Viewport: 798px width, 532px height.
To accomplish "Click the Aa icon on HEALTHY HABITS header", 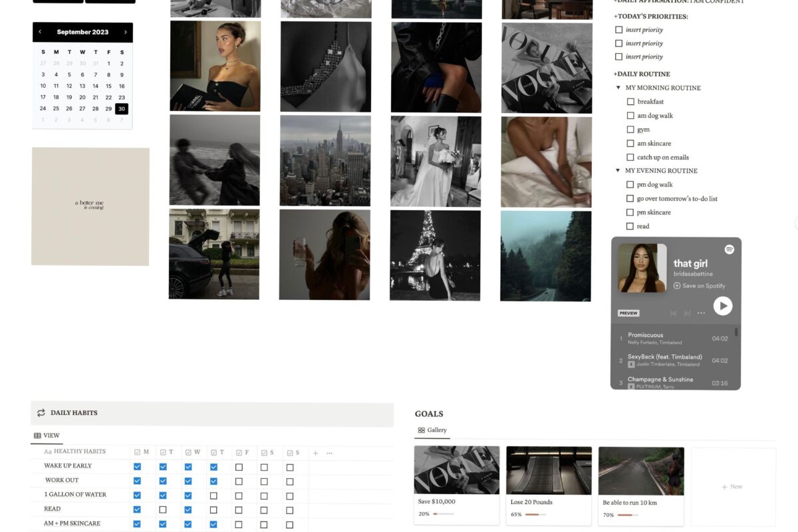I will 49,451.
